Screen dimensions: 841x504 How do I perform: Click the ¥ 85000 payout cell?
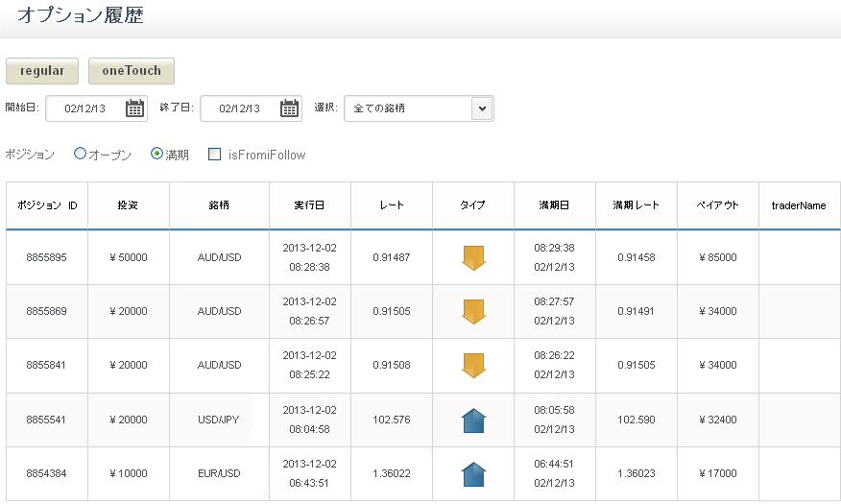click(x=718, y=257)
